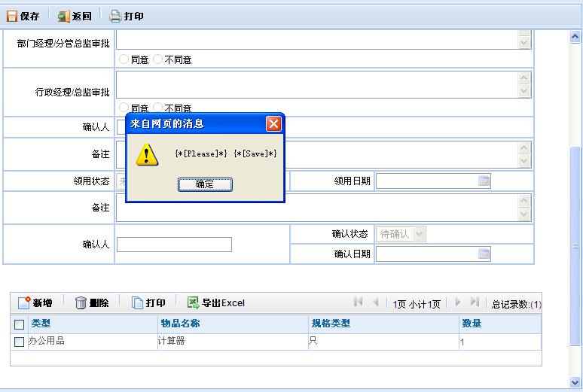Click up arrow of second 备注 textarea scrollbar
Image resolution: width=583 pixels, height=392 pixels.
pyautogui.click(x=524, y=201)
